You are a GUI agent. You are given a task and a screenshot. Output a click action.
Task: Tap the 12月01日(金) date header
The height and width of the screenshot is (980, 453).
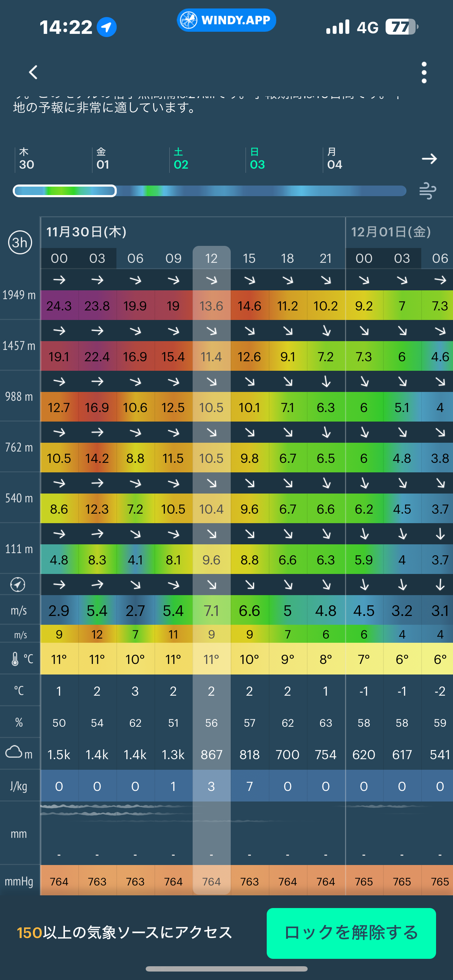click(x=391, y=232)
